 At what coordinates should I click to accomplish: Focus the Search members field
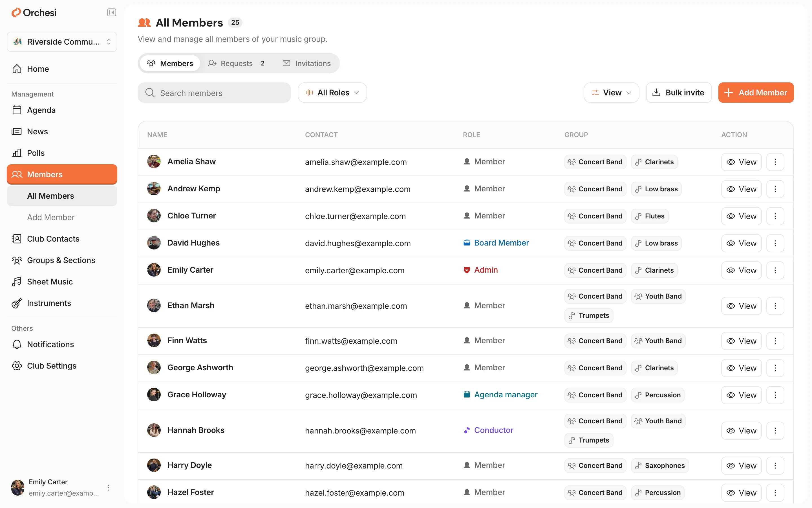[x=214, y=93]
